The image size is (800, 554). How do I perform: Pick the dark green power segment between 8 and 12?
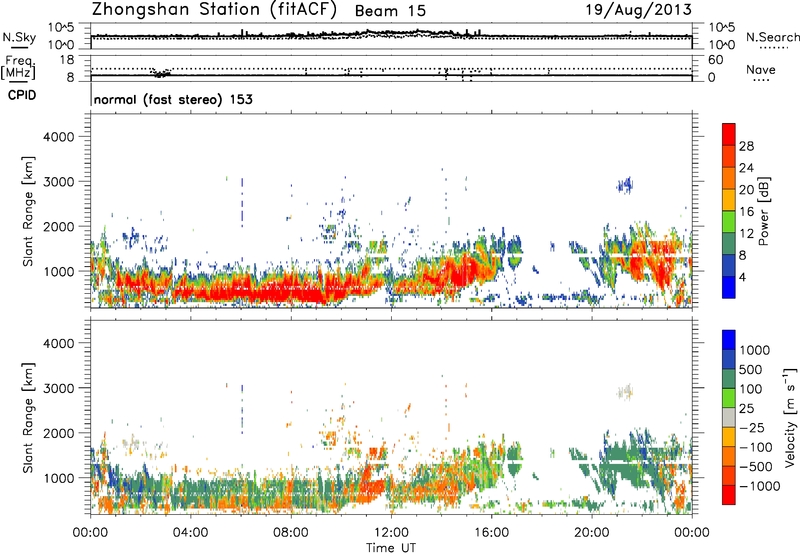[729, 244]
